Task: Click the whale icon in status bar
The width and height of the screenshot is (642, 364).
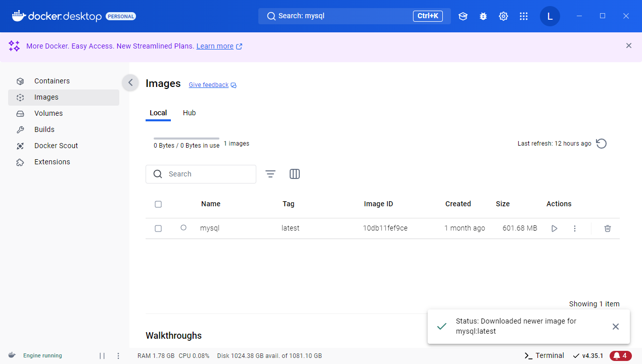Action: tap(12, 355)
